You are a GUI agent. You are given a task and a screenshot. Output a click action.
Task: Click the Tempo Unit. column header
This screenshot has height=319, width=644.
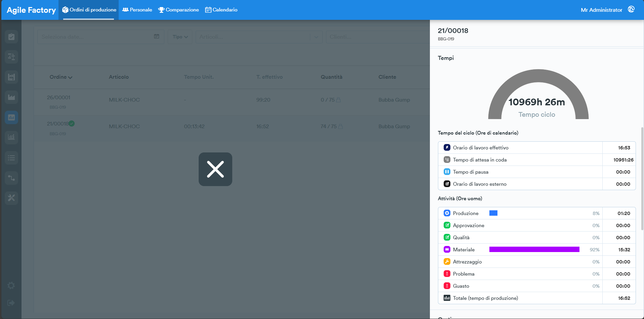point(199,77)
